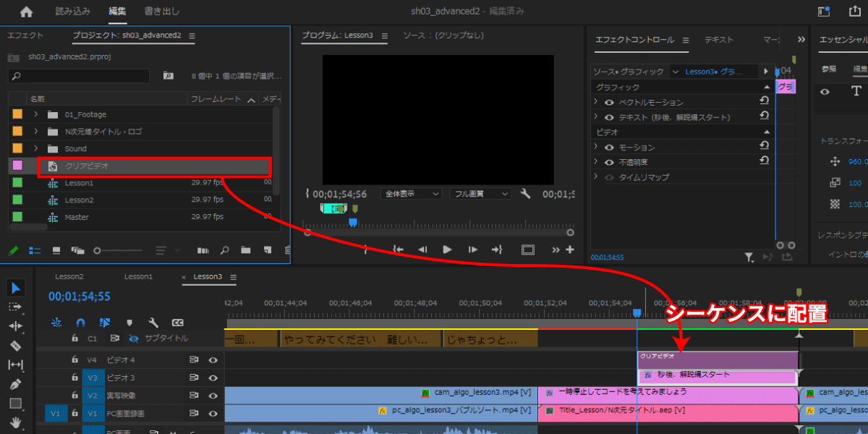Create a new bin in Project panel
Screen dimensions: 868x434
pyautogui.click(x=246, y=251)
